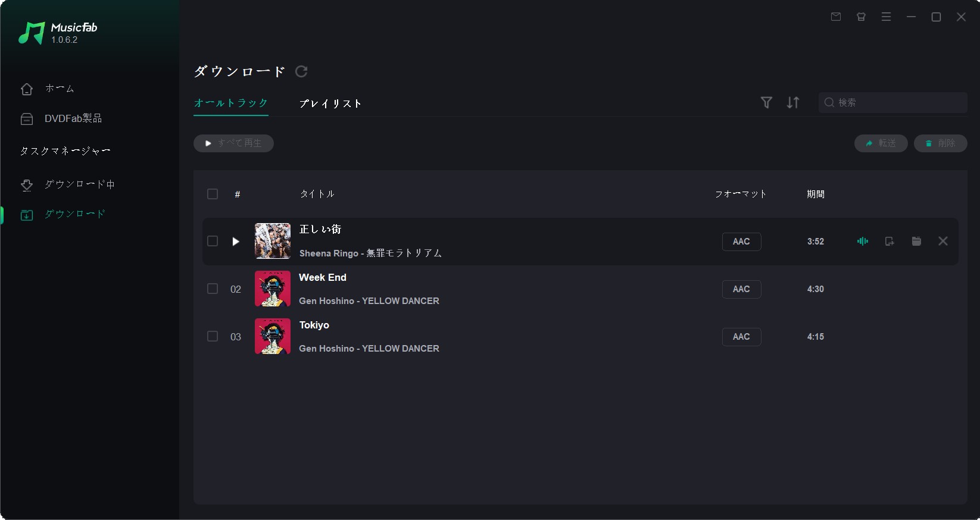The image size is (980, 520).
Task: Select ダウンロード in the sidebar
Action: pos(63,214)
